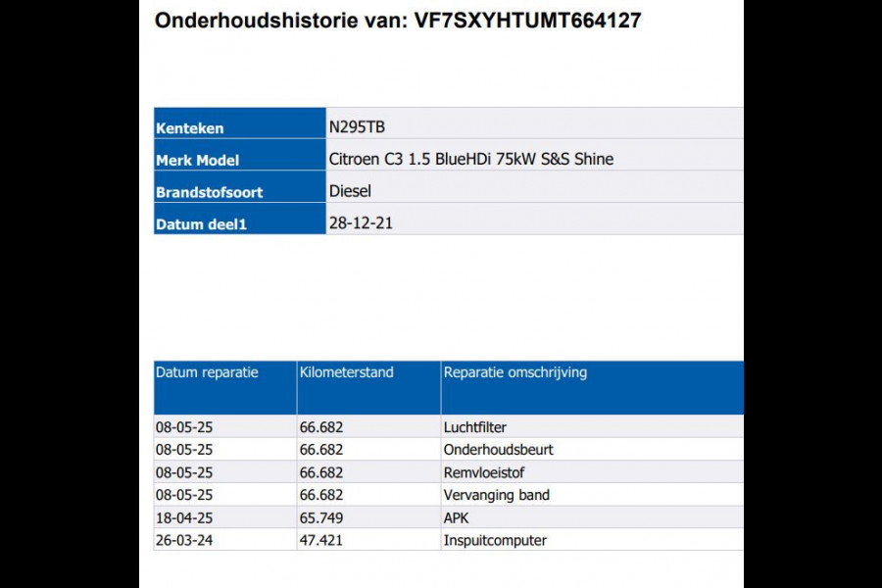Image resolution: width=882 pixels, height=588 pixels.
Task: Click the 47.421 kilometer reading
Action: (x=320, y=540)
